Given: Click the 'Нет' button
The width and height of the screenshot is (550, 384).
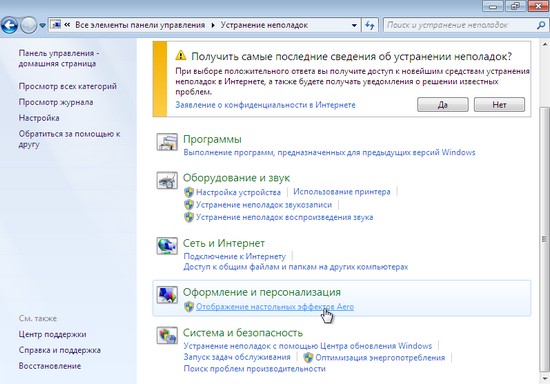Looking at the screenshot, I should click(499, 105).
